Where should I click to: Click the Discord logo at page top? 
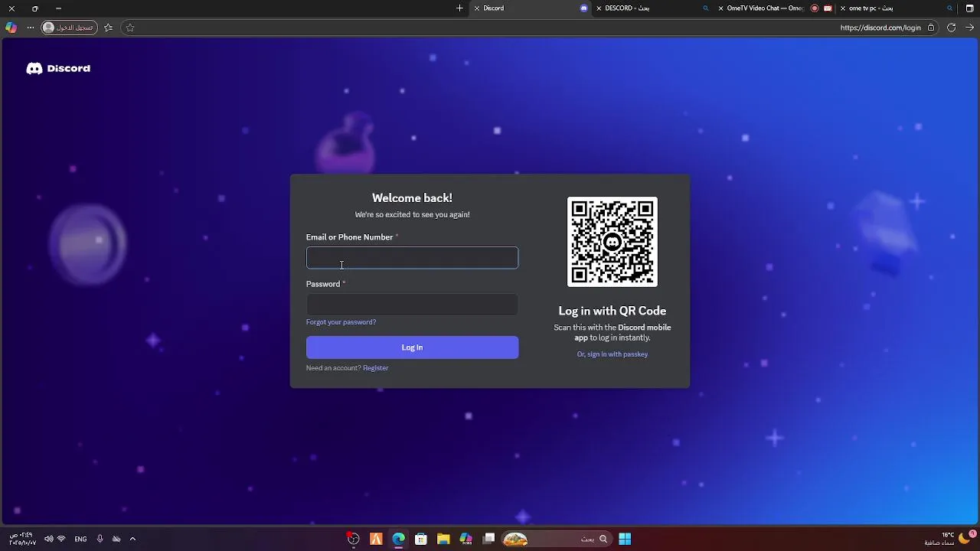click(x=58, y=68)
